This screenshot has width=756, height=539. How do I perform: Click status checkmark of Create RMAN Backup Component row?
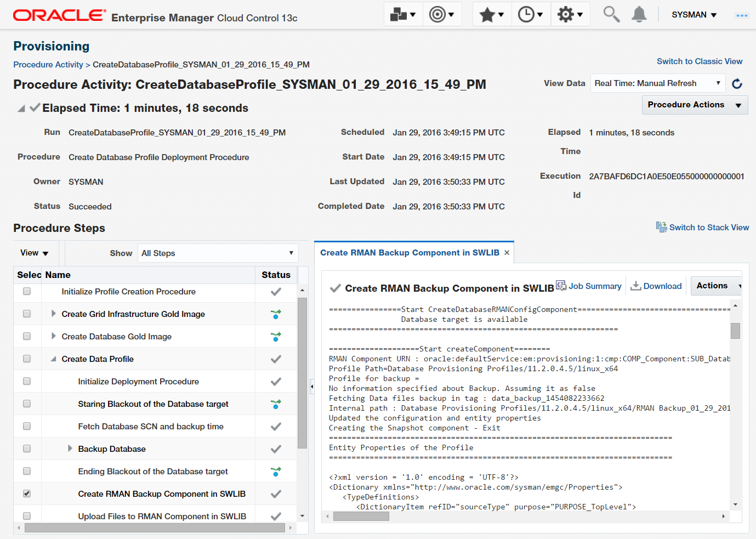point(276,494)
